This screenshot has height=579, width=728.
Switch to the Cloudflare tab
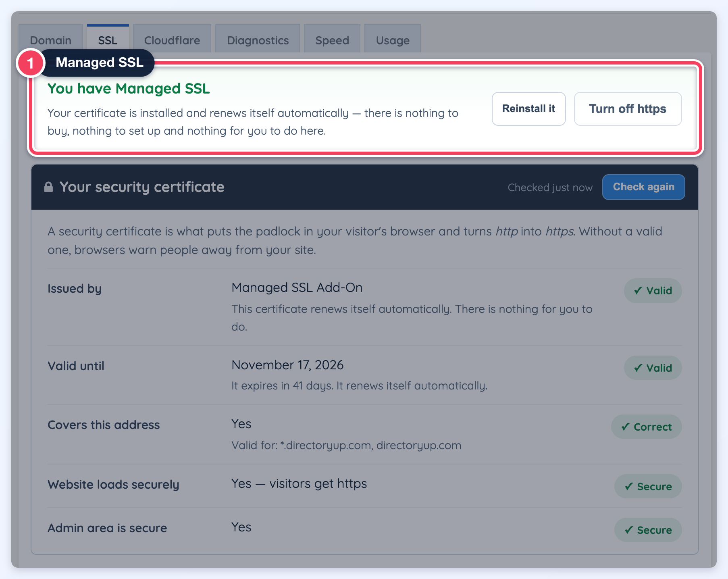[x=172, y=39]
